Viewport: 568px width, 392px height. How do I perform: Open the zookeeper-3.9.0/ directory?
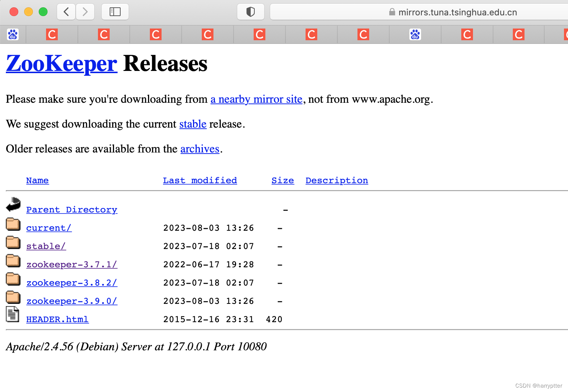[x=72, y=301]
